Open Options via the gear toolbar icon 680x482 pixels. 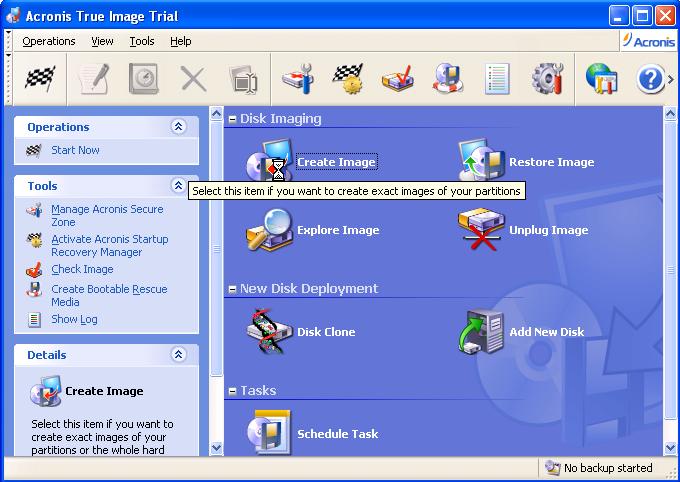point(547,78)
